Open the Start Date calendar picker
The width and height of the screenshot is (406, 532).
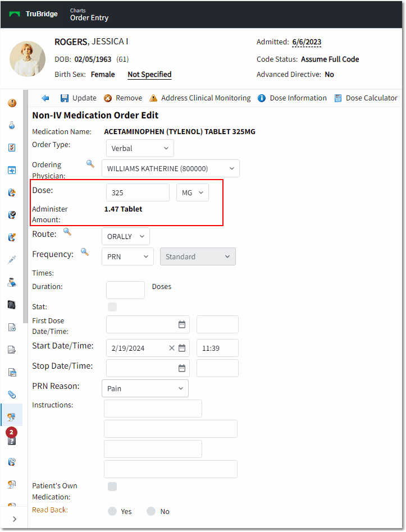click(182, 348)
